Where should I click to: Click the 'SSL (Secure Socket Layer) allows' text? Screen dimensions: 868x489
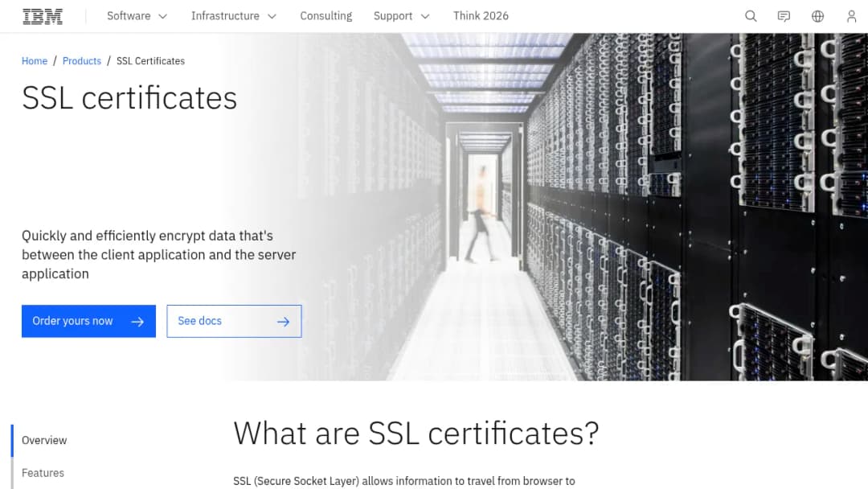[x=404, y=481]
